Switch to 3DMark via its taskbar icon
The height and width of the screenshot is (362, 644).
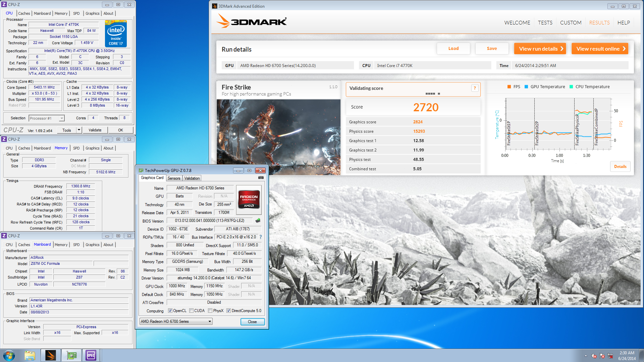[51, 355]
